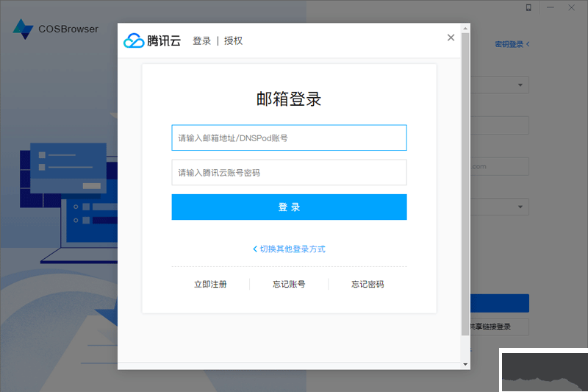Click 密钥登录 link in COSBrowser window
This screenshot has width=588, height=392.
[x=512, y=44]
